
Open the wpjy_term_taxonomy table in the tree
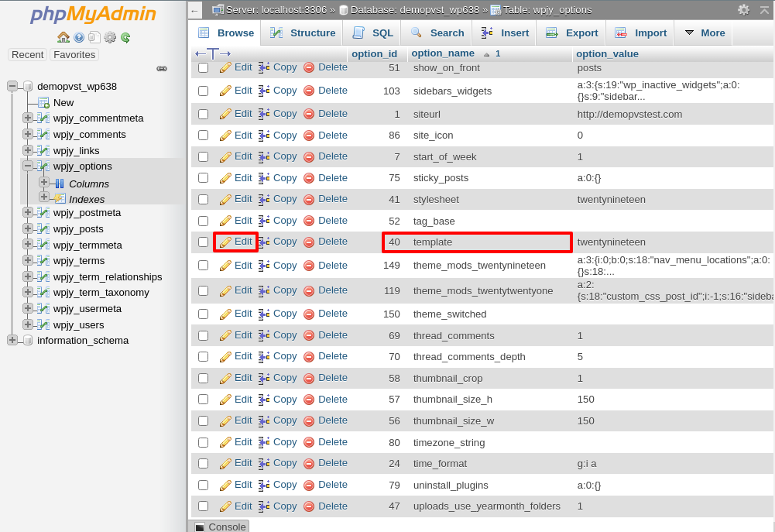pos(101,293)
